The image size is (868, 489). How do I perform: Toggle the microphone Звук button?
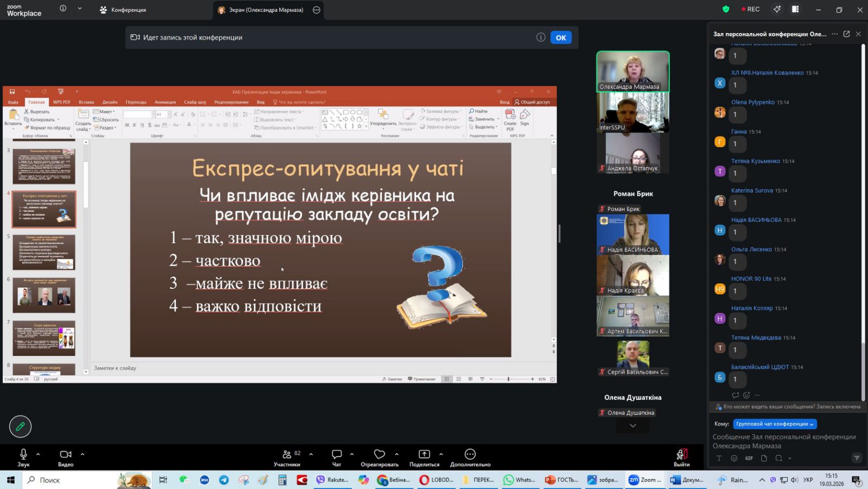click(23, 458)
